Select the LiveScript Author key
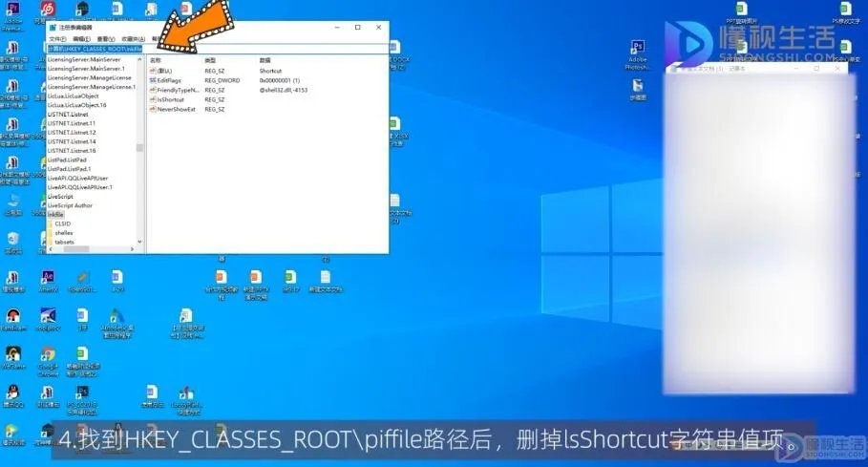The height and width of the screenshot is (467, 868). point(70,205)
